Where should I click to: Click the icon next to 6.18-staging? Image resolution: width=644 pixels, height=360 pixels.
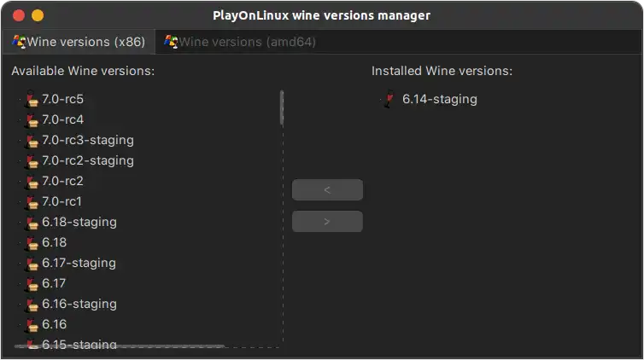coord(32,223)
